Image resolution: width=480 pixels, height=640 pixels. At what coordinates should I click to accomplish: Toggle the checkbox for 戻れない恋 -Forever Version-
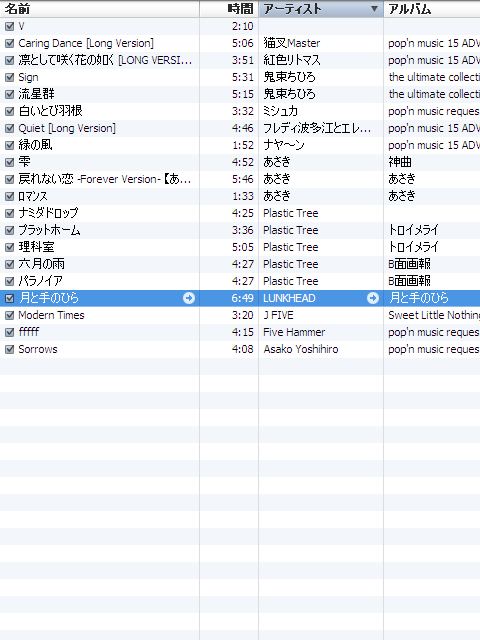tap(9, 180)
